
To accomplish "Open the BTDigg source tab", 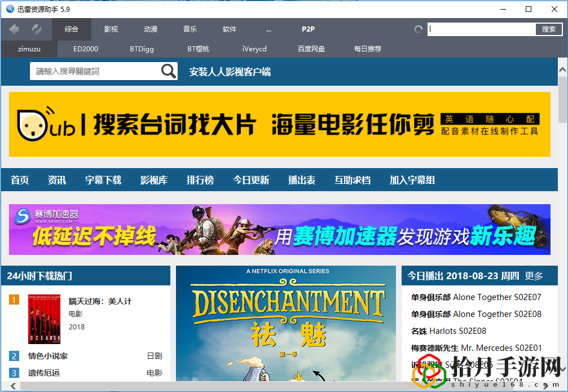I will tap(142, 49).
